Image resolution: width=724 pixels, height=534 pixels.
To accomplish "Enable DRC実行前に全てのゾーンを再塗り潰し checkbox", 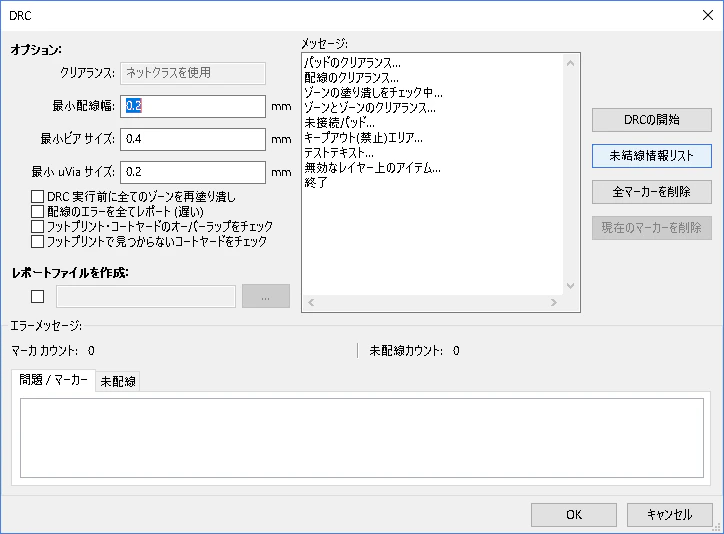I will coord(37,197).
